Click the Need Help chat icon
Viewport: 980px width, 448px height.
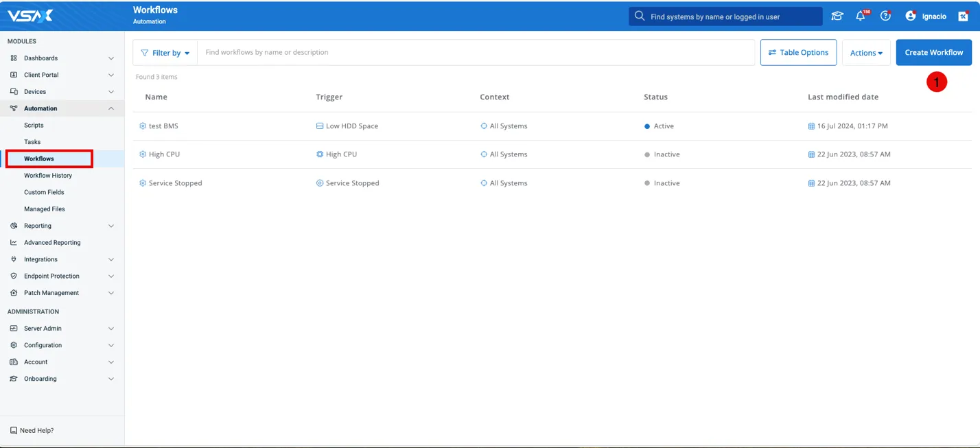coord(14,430)
